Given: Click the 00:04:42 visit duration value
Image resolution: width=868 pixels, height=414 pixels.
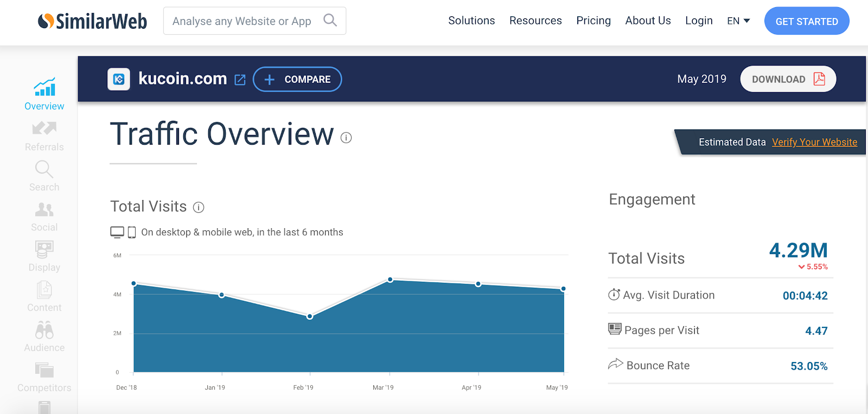Looking at the screenshot, I should [805, 296].
